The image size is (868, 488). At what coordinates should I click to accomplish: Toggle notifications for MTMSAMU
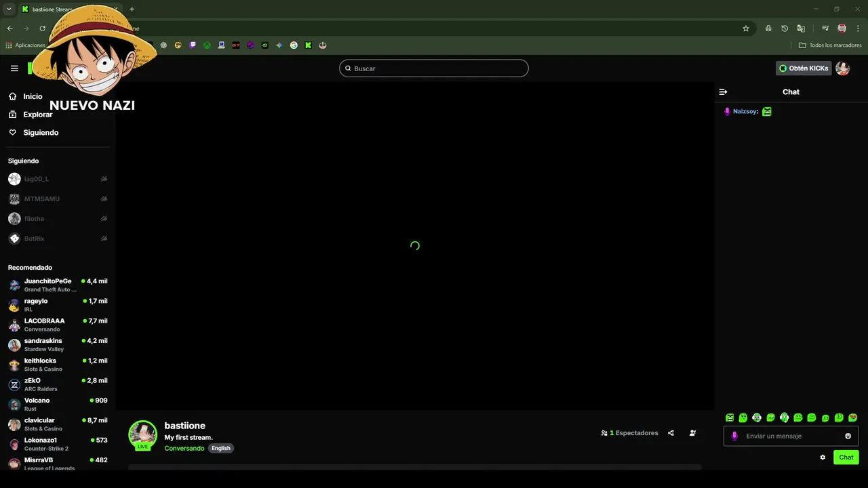[x=104, y=199]
